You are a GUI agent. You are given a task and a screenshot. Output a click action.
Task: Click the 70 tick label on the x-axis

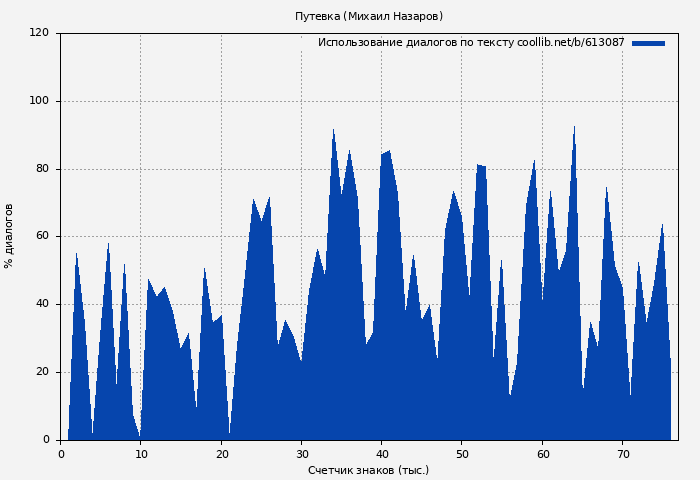622,454
